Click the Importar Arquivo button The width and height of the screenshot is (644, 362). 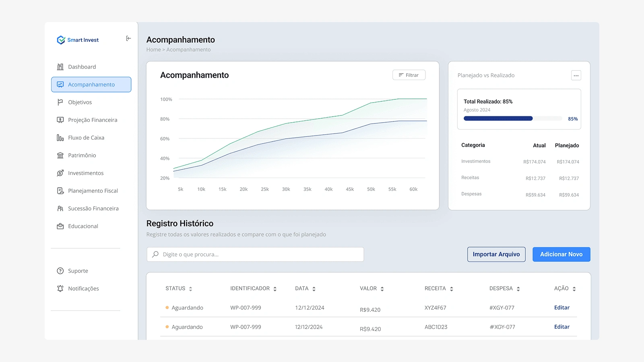(496, 254)
